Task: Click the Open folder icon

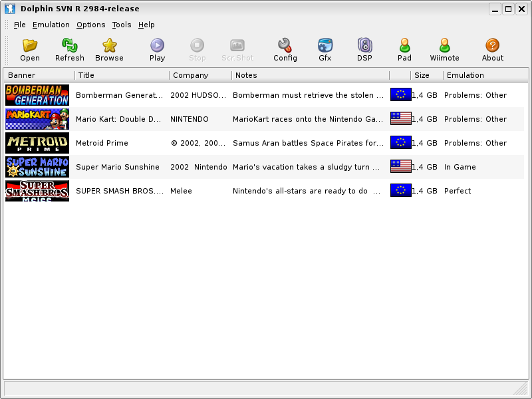Action: click(30, 45)
